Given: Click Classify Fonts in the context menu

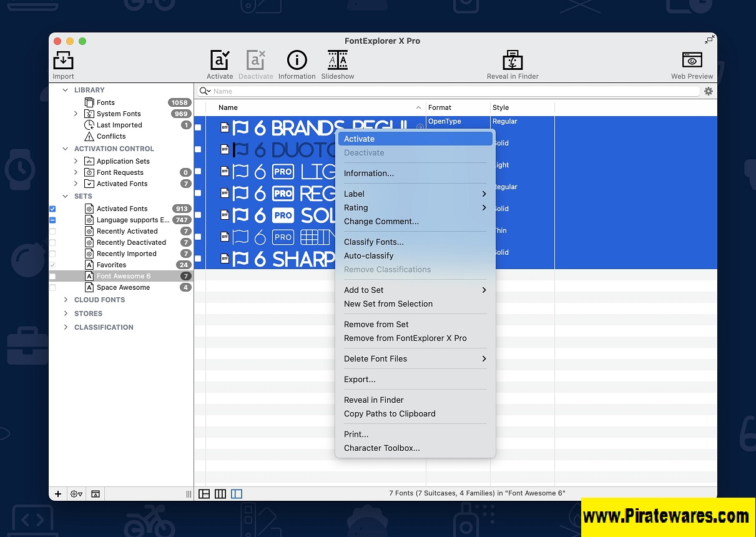Looking at the screenshot, I should pyautogui.click(x=373, y=242).
